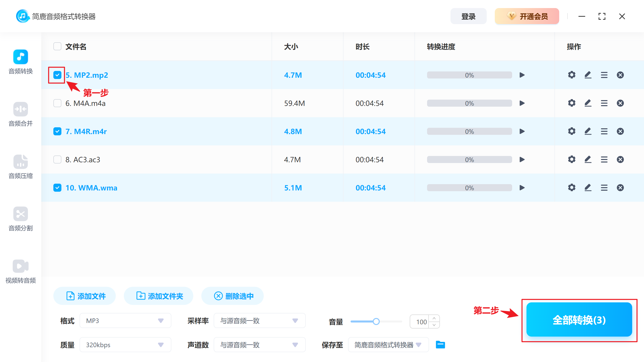Check the select-all checkbox in header
The width and height of the screenshot is (644, 362).
tap(57, 46)
